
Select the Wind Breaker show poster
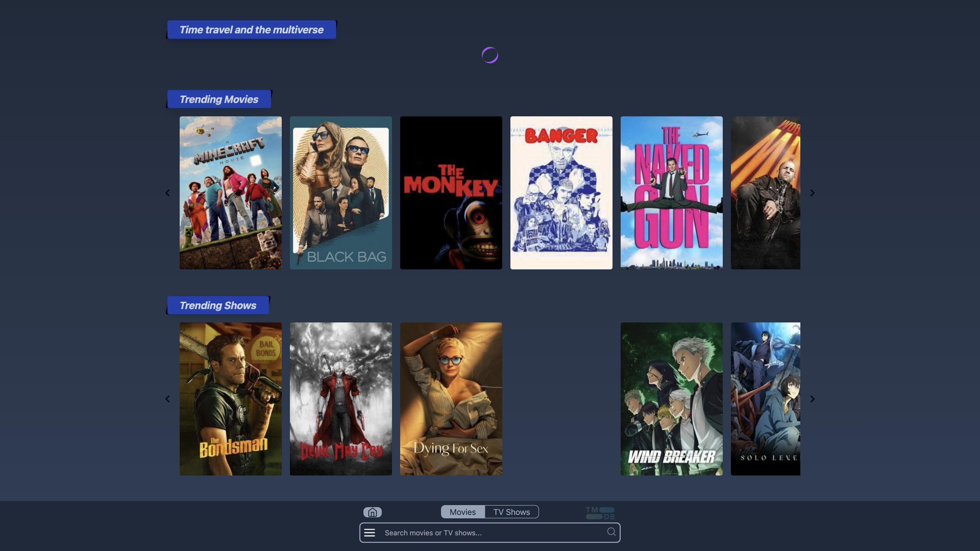coord(671,399)
